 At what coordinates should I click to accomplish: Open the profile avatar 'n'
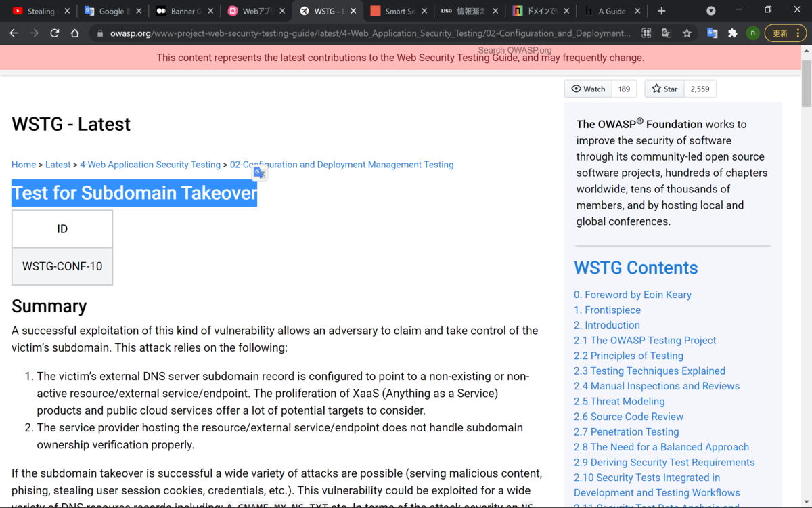pyautogui.click(x=753, y=33)
